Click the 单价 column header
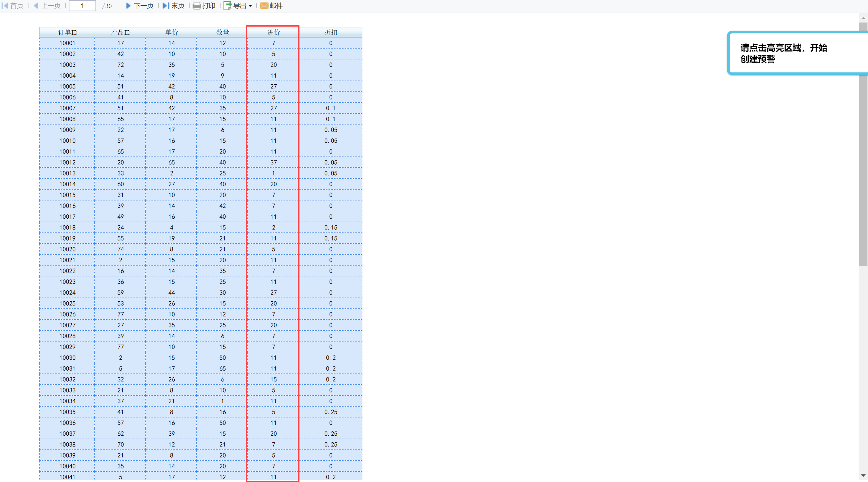 [x=171, y=32]
